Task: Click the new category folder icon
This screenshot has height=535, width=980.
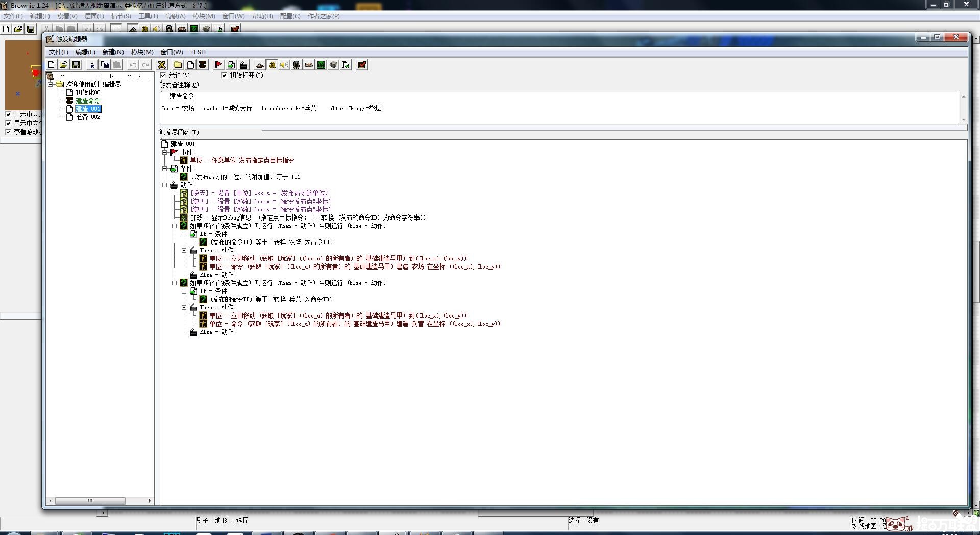Action: pos(178,65)
